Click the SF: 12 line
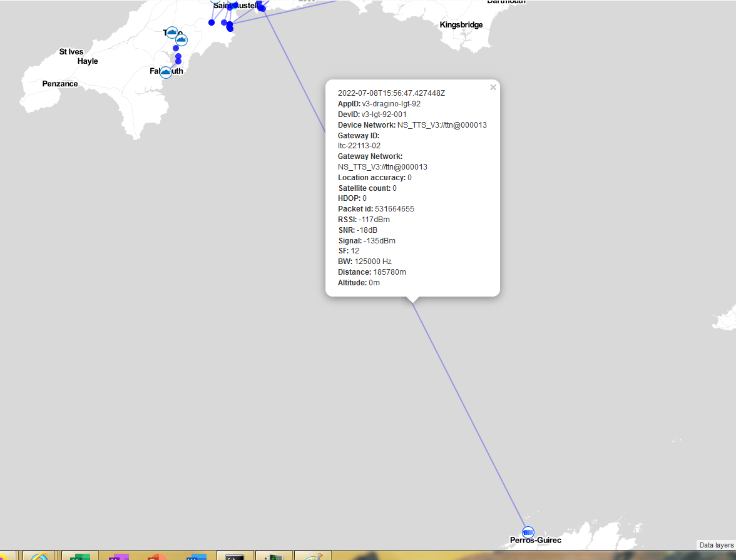Viewport: 736px width, 560px height. click(348, 251)
